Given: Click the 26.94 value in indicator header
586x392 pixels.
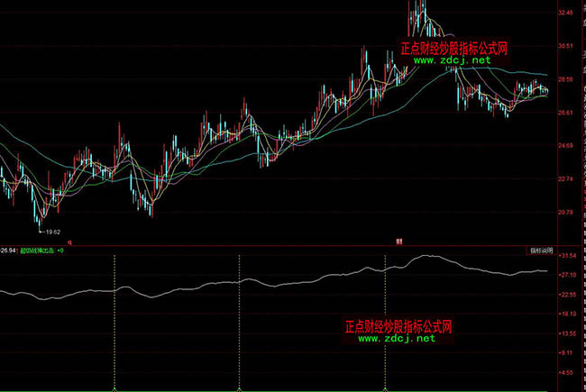Looking at the screenshot, I should click(8, 251).
